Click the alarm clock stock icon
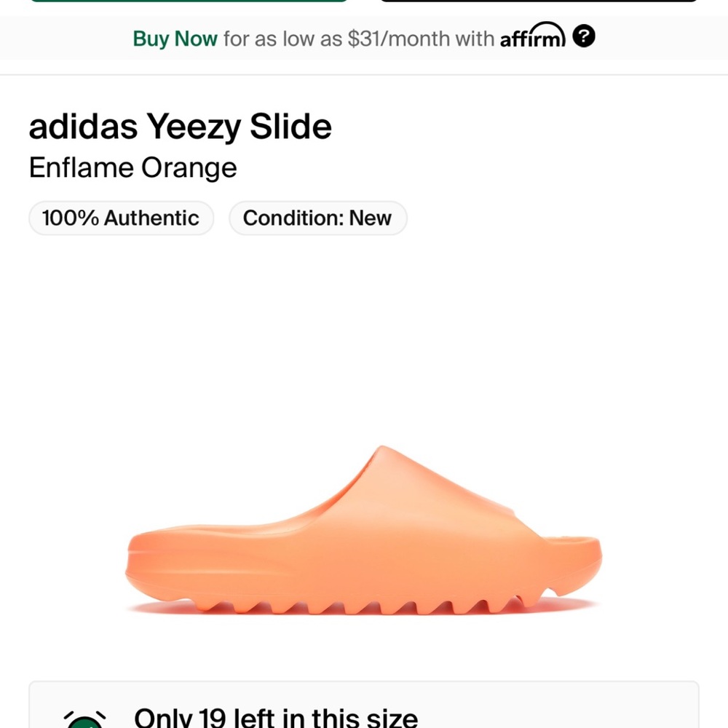Viewport: 728px width, 728px height. [87, 719]
